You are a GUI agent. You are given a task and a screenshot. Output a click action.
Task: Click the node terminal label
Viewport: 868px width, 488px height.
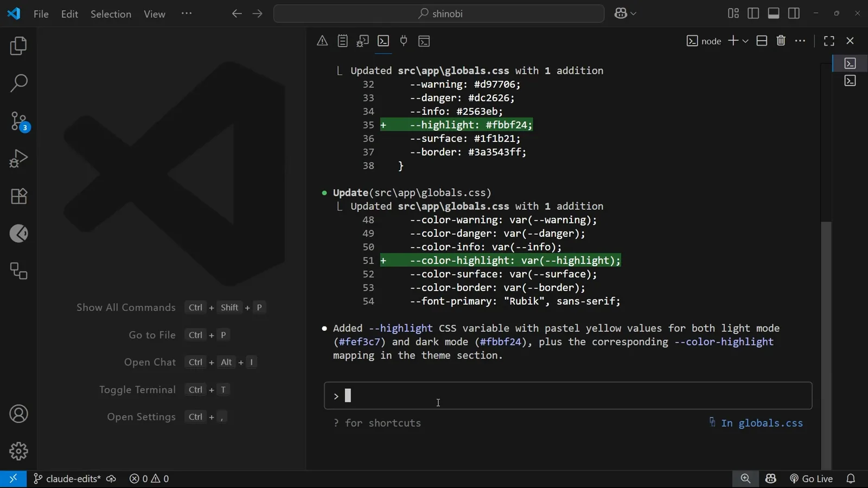[704, 41]
